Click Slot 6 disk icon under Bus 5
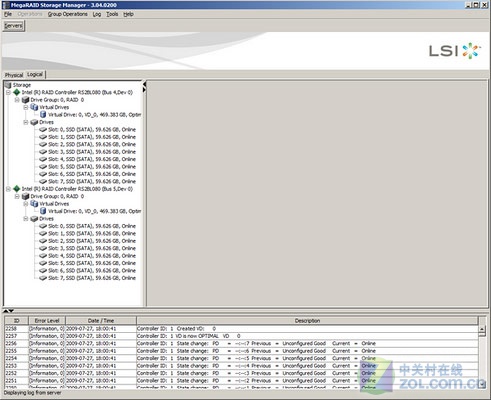 click(43, 271)
